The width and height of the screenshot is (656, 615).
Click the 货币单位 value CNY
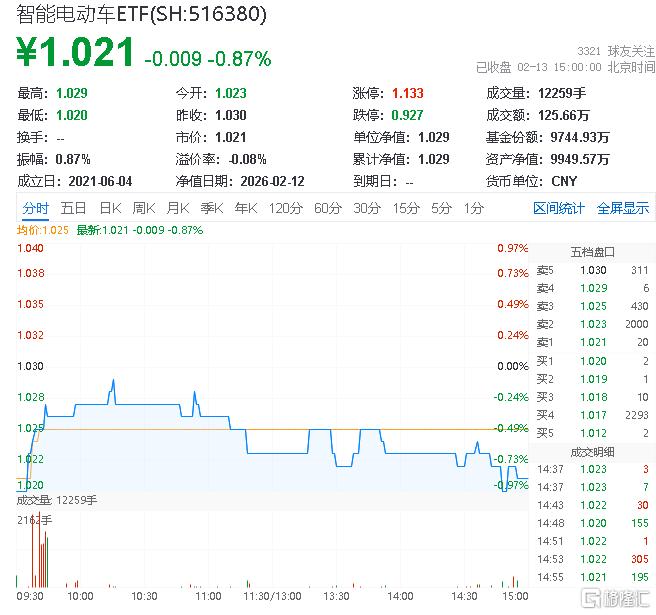pyautogui.click(x=564, y=181)
